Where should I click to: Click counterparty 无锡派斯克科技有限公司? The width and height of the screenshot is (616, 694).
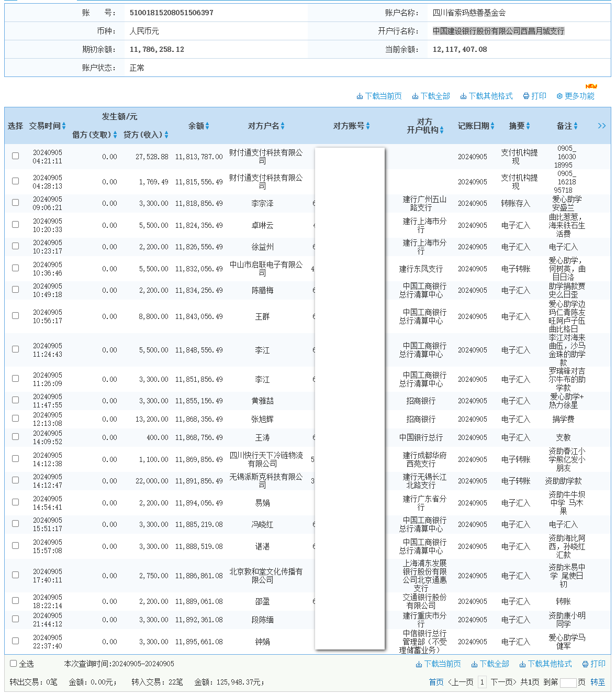point(266,481)
